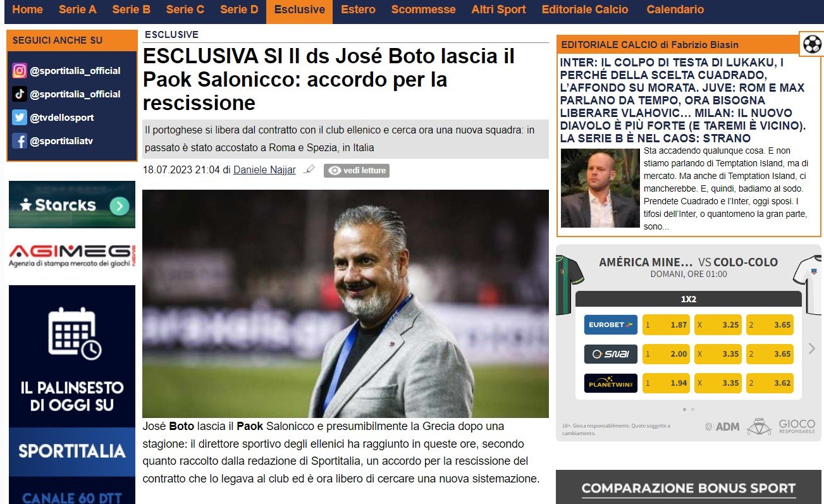The height and width of the screenshot is (504, 824).
Task: Go to the Scommesse section
Action: (x=423, y=9)
